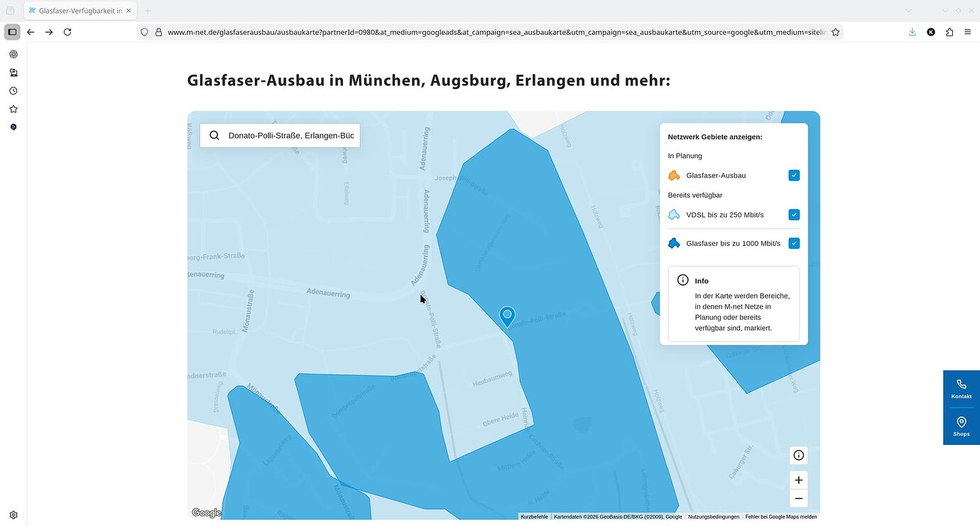Uncheck VDSL bis zu 250 Mbit/s checkbox
980x526 pixels.
click(794, 215)
